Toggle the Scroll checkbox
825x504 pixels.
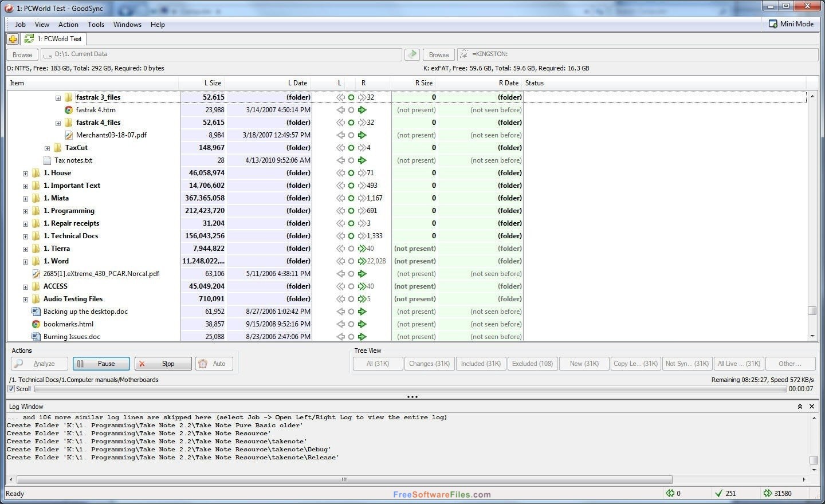(x=11, y=389)
